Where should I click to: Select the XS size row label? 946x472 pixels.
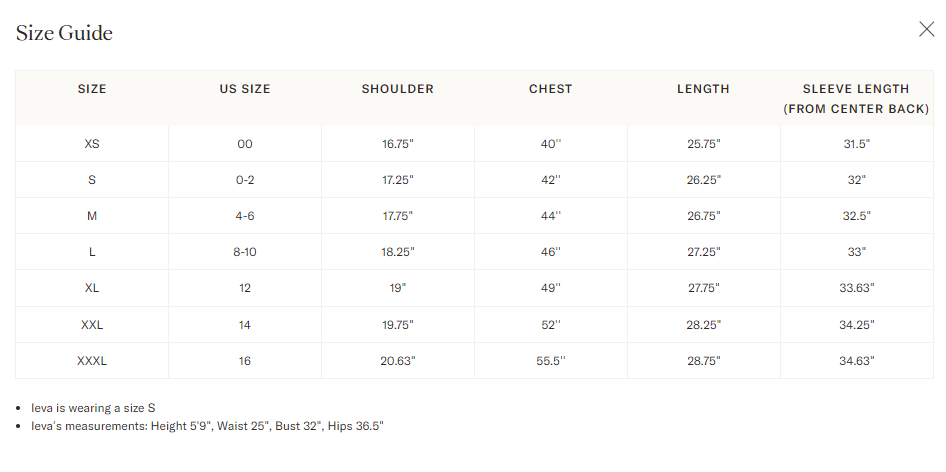tap(92, 144)
